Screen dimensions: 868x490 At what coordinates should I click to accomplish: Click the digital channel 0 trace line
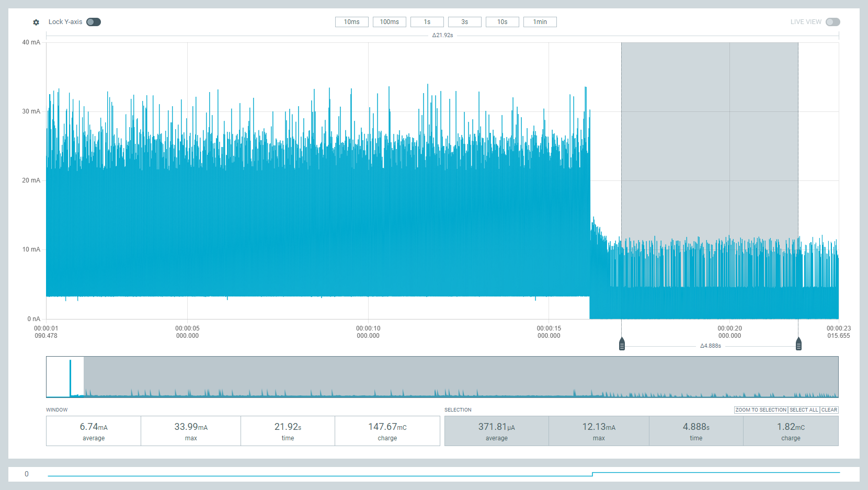coord(314,476)
